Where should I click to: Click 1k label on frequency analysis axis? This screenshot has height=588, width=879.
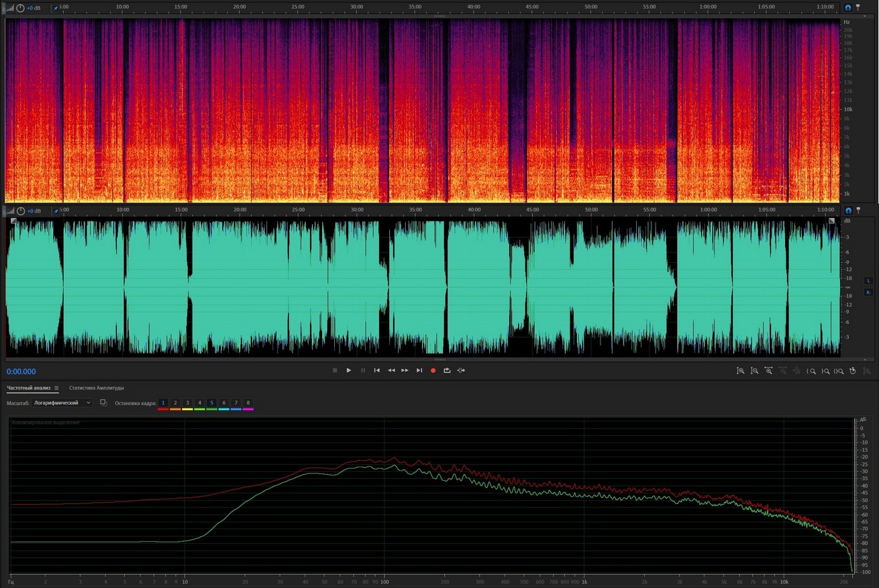584,583
